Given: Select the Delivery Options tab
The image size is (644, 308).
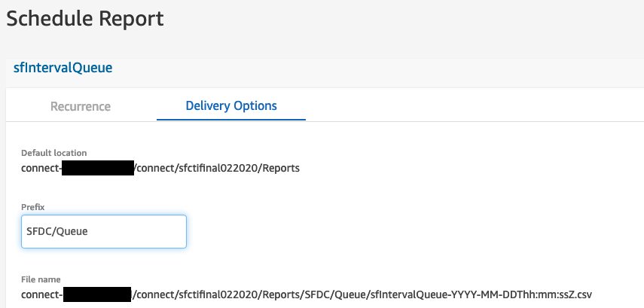Looking at the screenshot, I should (231, 106).
